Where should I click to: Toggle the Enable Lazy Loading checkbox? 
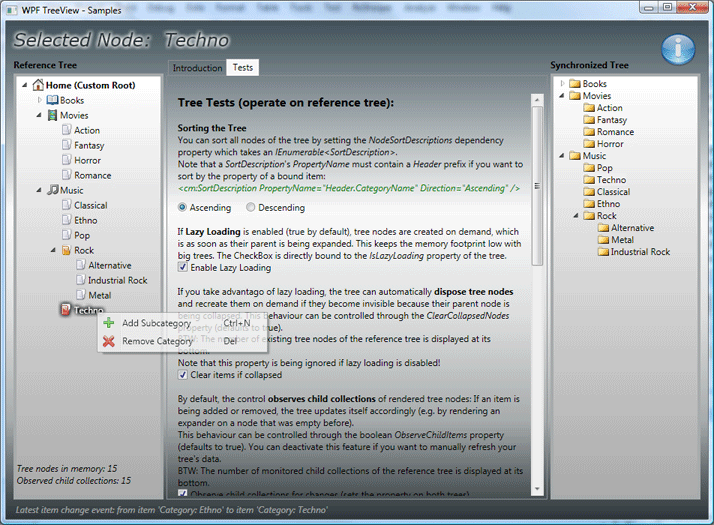pos(183,267)
